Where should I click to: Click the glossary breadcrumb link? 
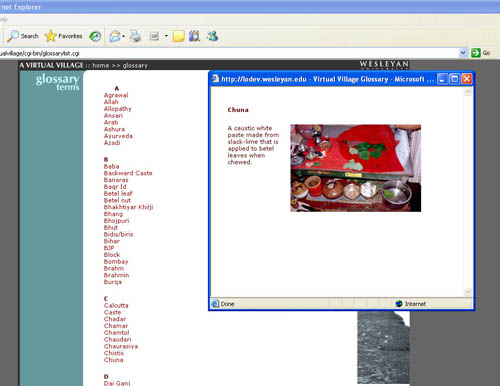(x=135, y=65)
